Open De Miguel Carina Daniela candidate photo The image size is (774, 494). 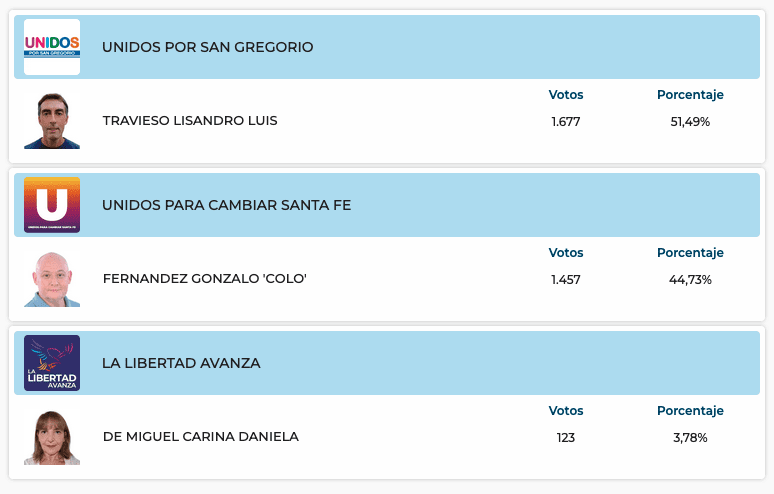tap(52, 437)
